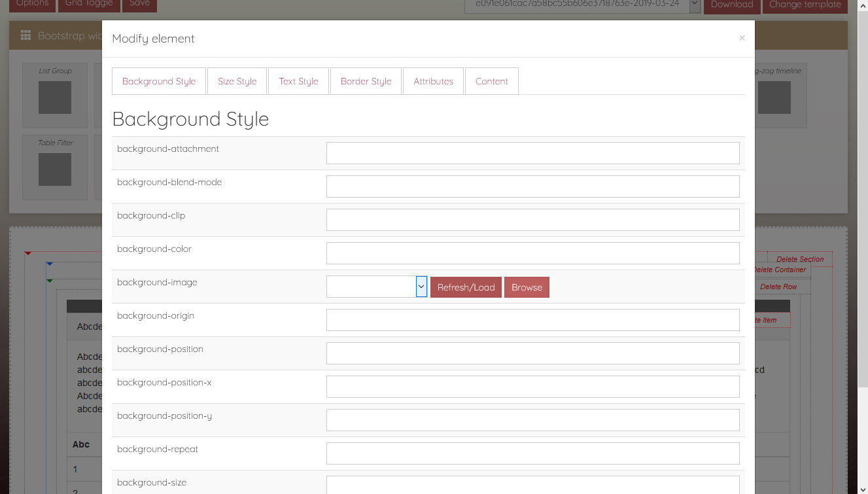Click into the background-blend-mode field

(532, 186)
